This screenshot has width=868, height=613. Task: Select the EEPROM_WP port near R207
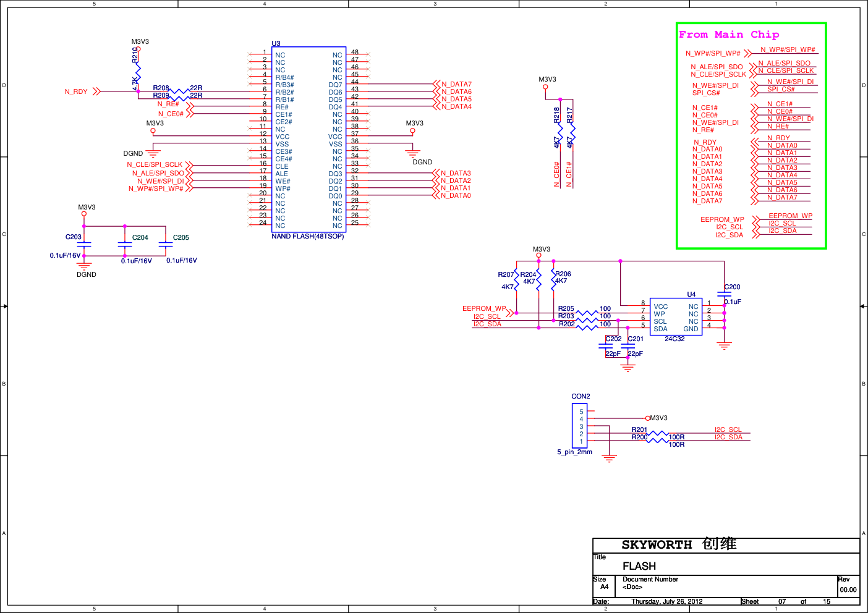tap(486, 309)
